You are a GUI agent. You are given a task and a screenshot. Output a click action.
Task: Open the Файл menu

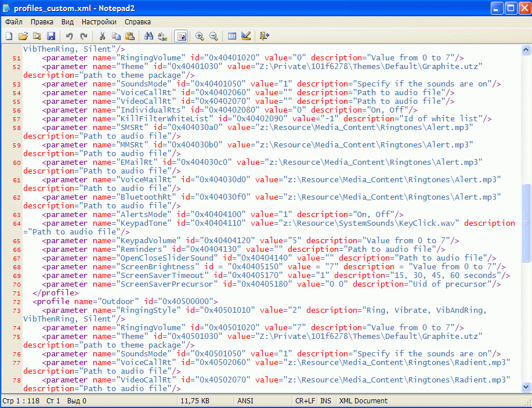(x=14, y=22)
